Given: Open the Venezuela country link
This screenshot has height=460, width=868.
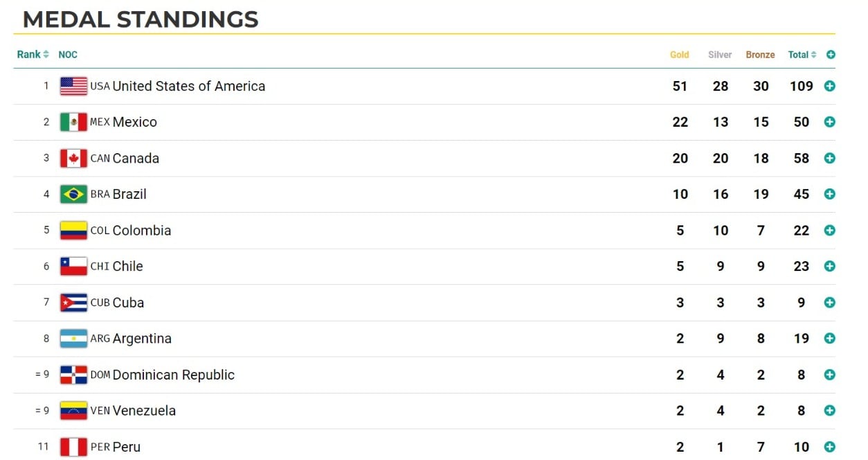Looking at the screenshot, I should [x=144, y=411].
